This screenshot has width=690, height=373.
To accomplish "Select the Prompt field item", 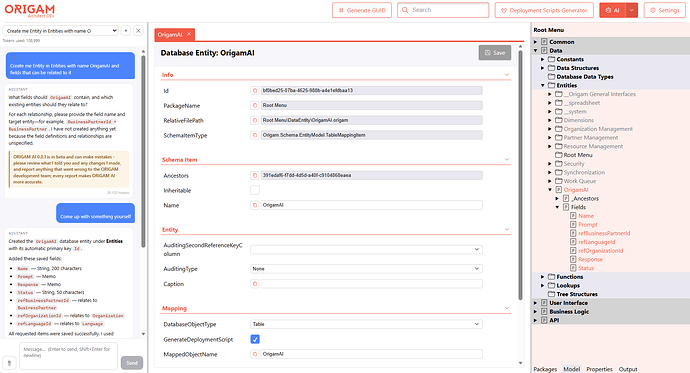I will pos(588,224).
